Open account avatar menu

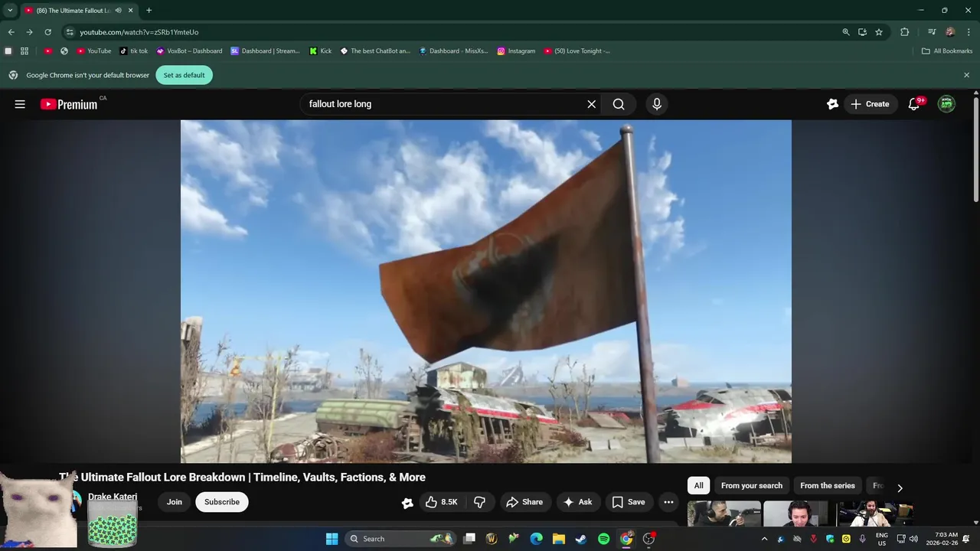coord(946,104)
